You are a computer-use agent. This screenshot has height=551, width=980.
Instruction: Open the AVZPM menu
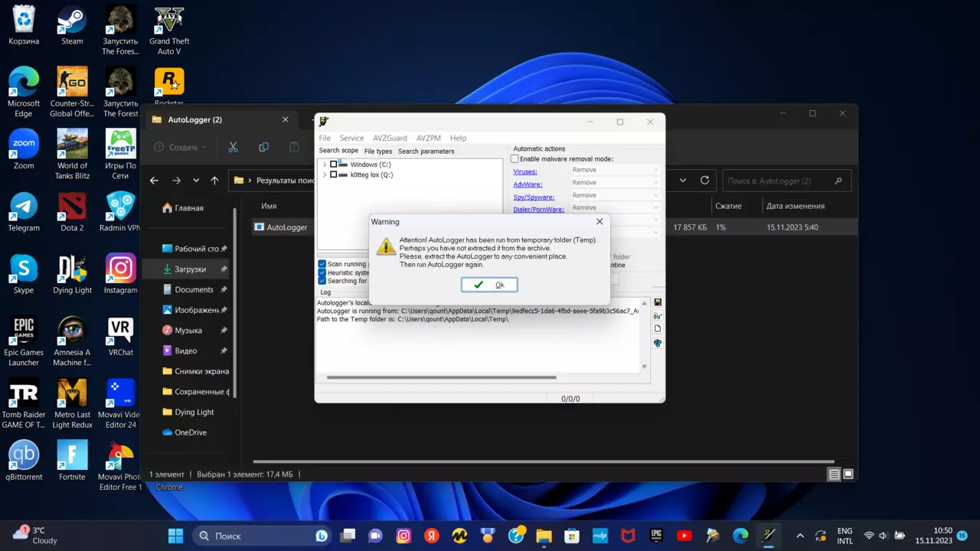tap(429, 138)
